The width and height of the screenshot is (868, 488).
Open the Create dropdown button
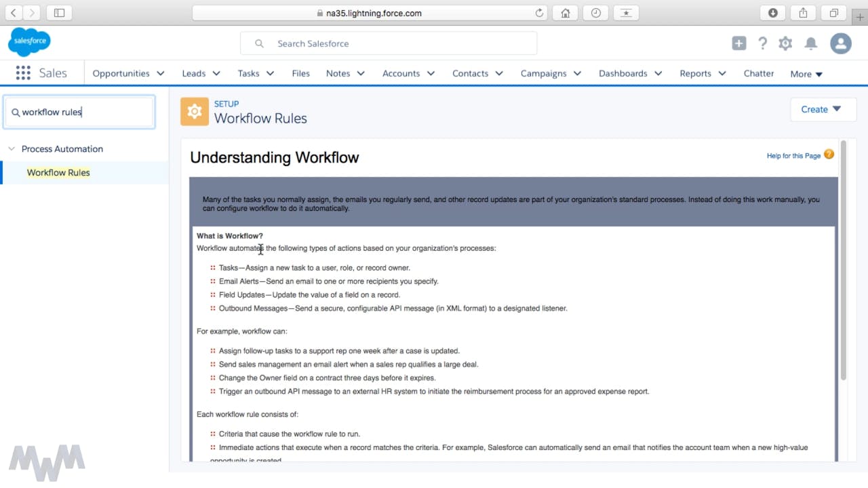823,109
